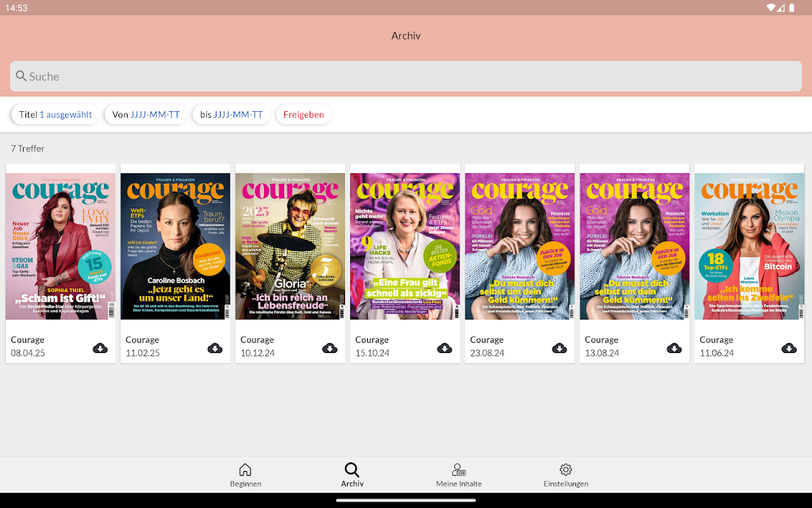
Task: Focus the Suche search field
Action: [x=406, y=76]
